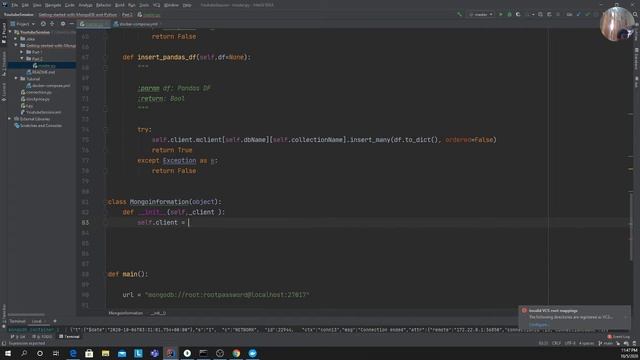Click the VCS commit checkmark icon

click(x=587, y=14)
